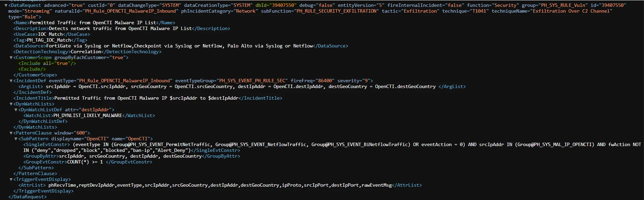This screenshot has width=644, height=200.
Task: Click the custId="0" attribute
Action: click(x=101, y=5)
